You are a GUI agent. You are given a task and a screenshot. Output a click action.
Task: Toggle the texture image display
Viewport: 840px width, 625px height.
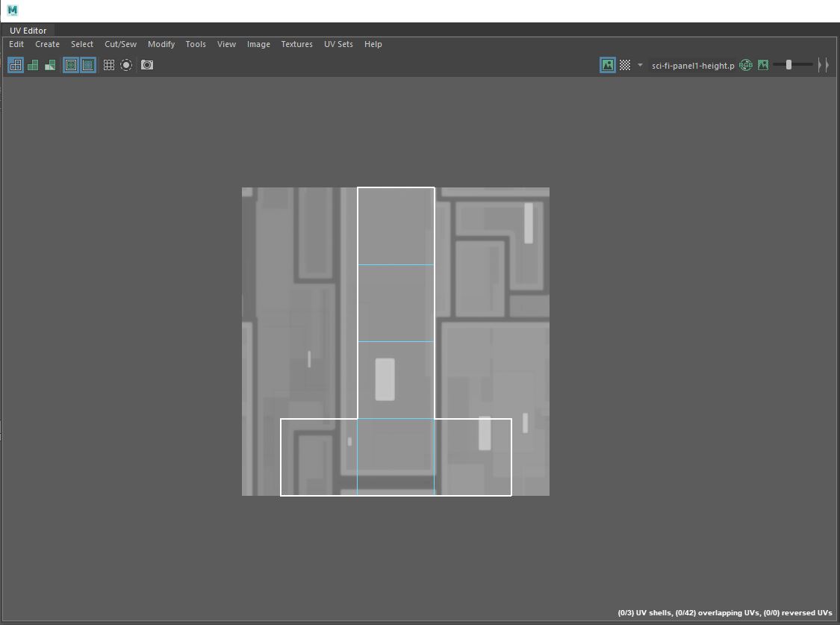tap(607, 65)
